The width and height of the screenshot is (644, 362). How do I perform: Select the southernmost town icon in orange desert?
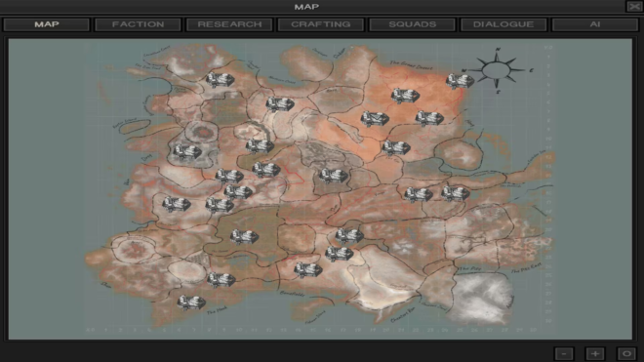click(396, 147)
